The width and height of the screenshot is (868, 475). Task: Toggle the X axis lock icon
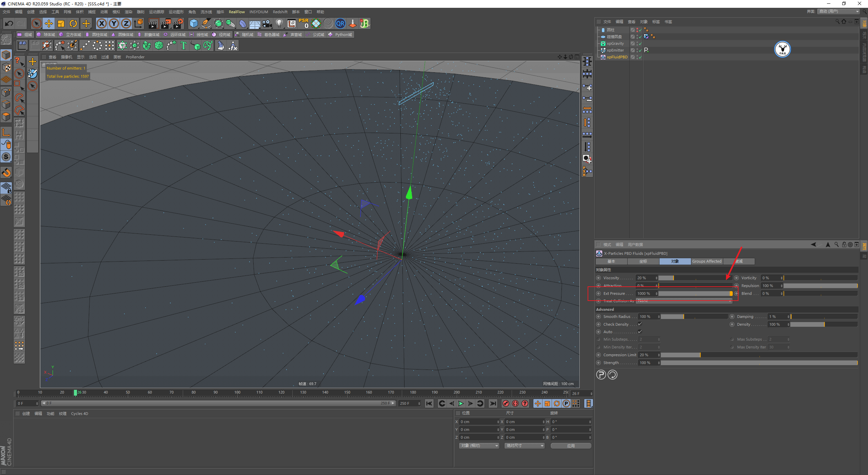coord(101,23)
